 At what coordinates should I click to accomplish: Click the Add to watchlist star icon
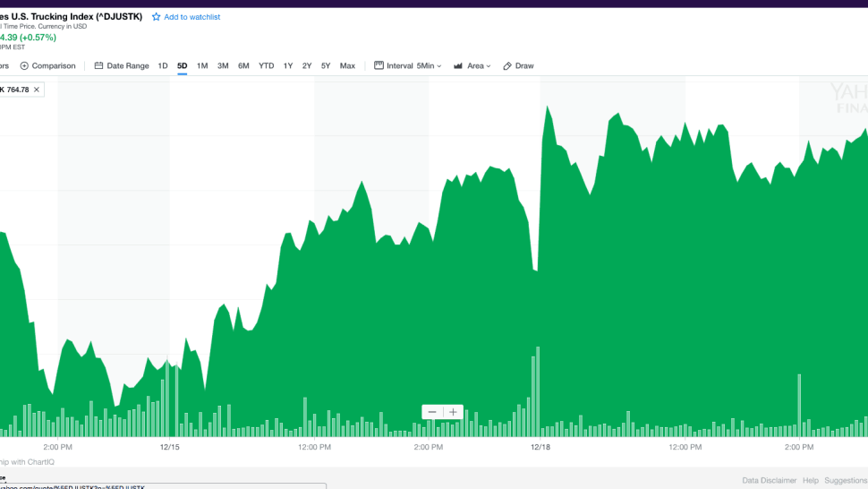pyautogui.click(x=156, y=17)
